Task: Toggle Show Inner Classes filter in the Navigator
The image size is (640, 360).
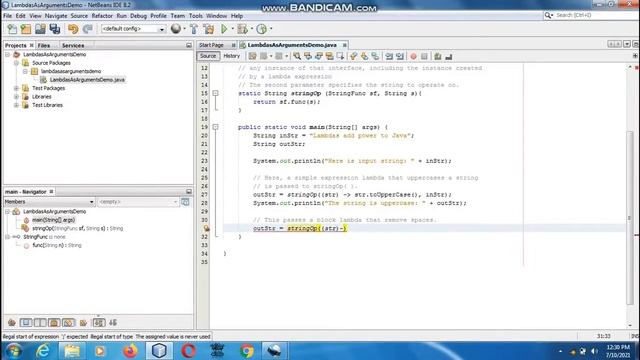Action: tap(69, 323)
